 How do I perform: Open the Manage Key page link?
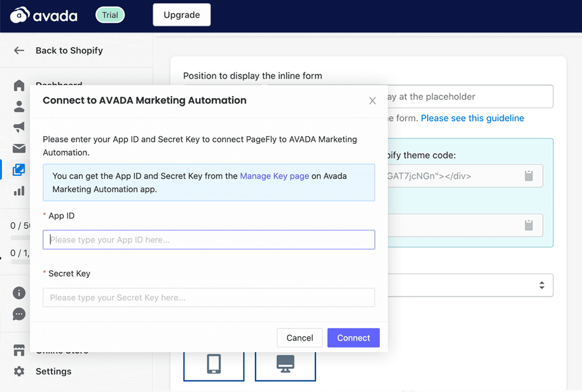click(274, 176)
